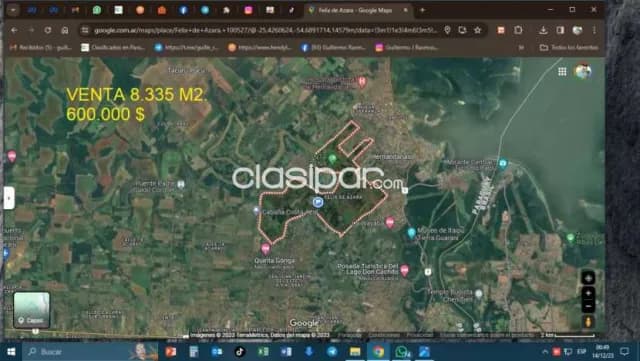This screenshot has height=361, width=640.
Task: Click the Felix de Azara center marker
Action: pos(318,202)
